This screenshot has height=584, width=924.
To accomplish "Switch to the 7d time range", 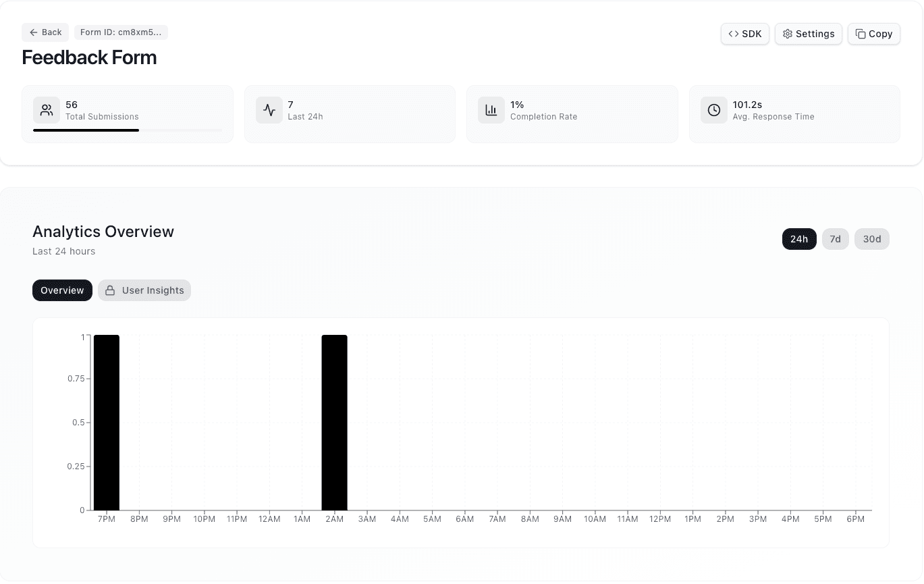I will pyautogui.click(x=835, y=239).
